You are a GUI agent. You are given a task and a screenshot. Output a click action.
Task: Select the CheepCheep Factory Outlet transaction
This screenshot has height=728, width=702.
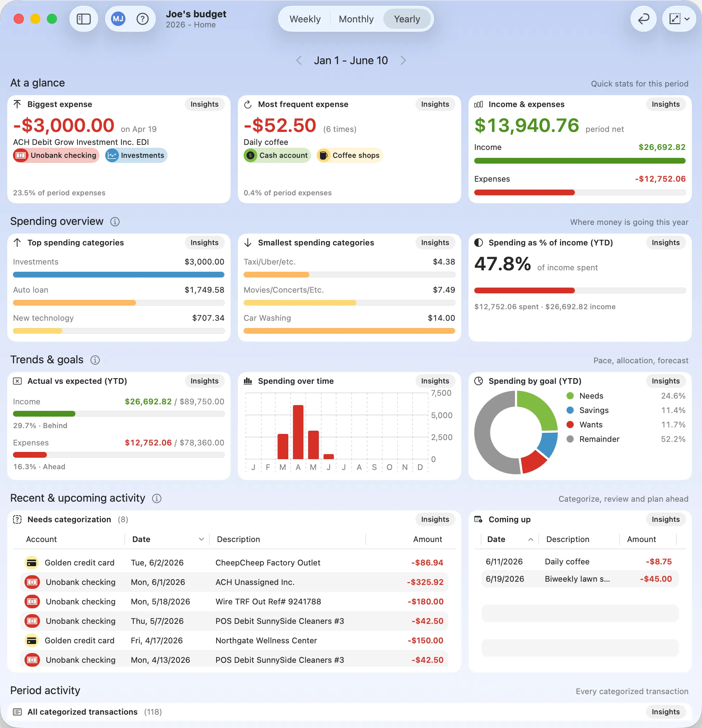[x=234, y=563]
